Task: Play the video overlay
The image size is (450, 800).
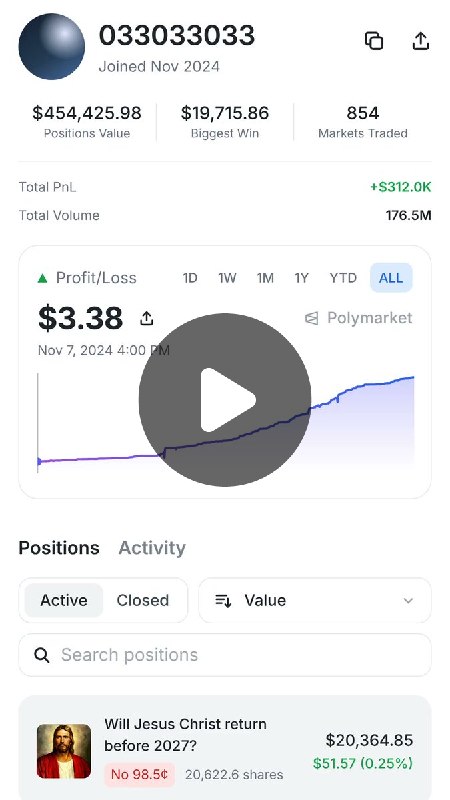Action: (225, 400)
